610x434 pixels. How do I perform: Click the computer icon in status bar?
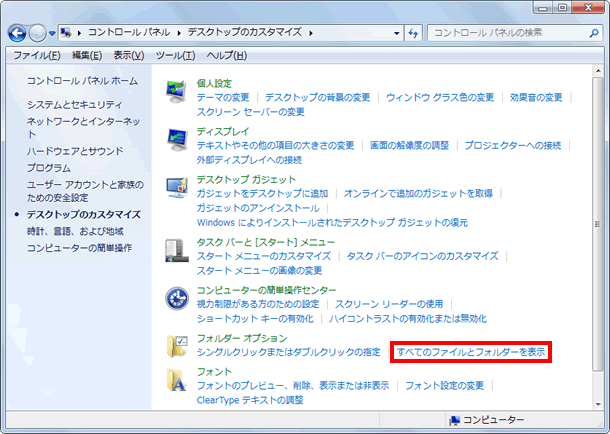tap(454, 420)
